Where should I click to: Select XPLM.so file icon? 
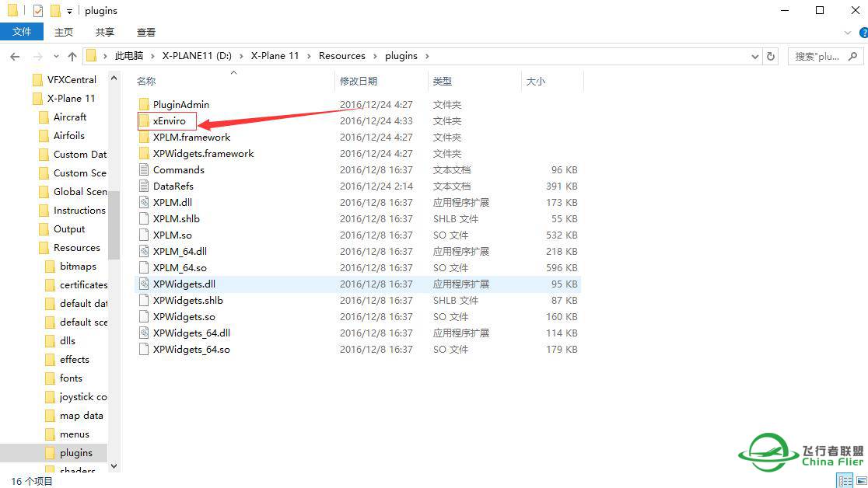pos(144,235)
